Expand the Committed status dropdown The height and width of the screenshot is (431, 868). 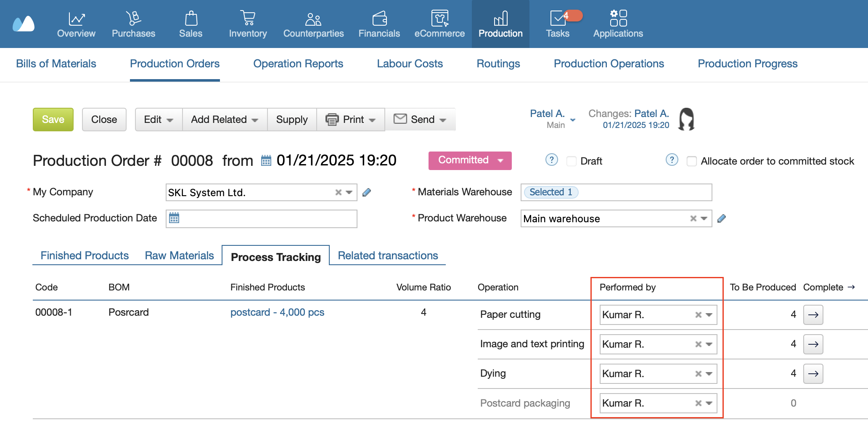(x=500, y=161)
